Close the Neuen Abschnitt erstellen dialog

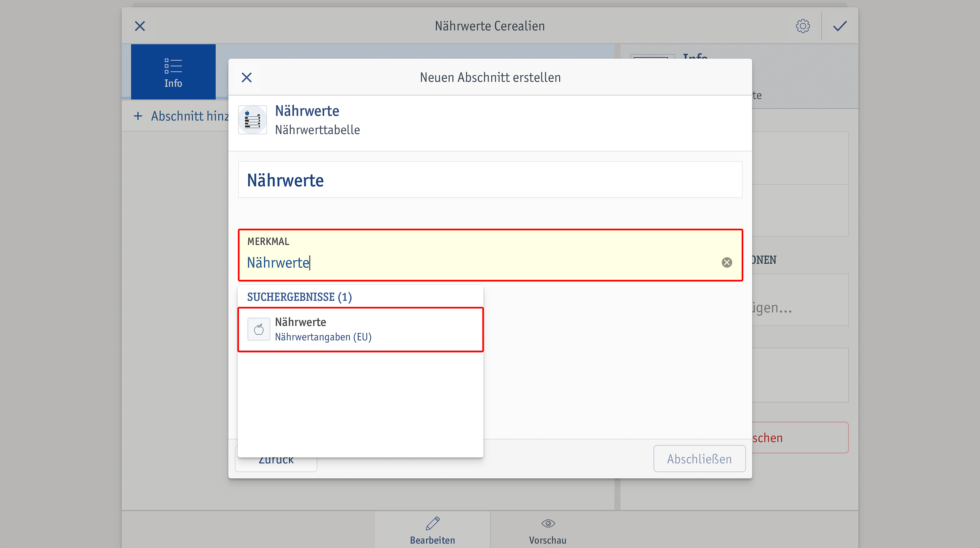[246, 78]
